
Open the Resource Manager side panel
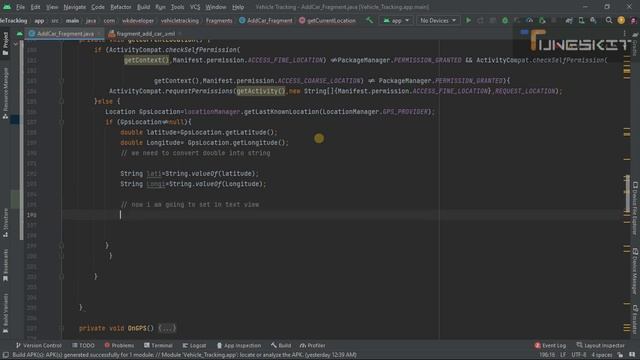pyautogui.click(x=5, y=93)
